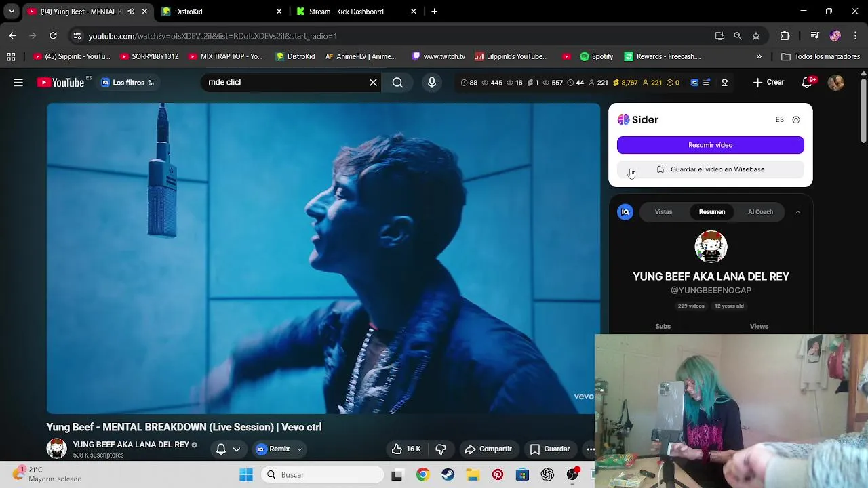Open the Chrome apps grid icon

coord(11,56)
